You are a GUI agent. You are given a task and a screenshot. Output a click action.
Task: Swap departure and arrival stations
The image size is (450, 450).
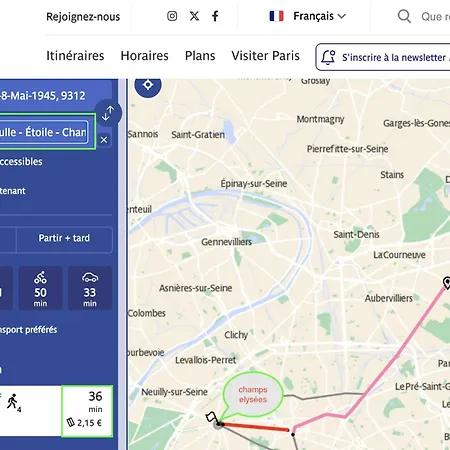(108, 113)
